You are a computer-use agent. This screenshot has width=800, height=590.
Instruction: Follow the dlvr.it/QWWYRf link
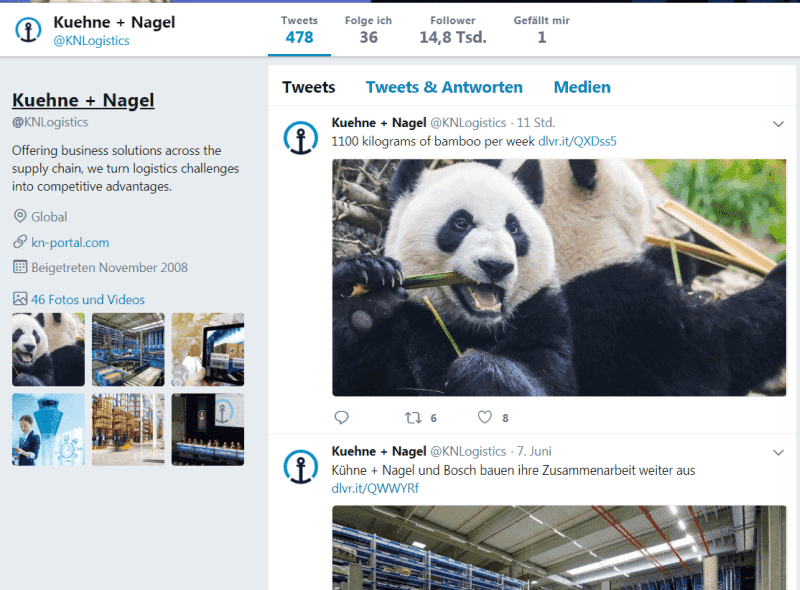[375, 488]
